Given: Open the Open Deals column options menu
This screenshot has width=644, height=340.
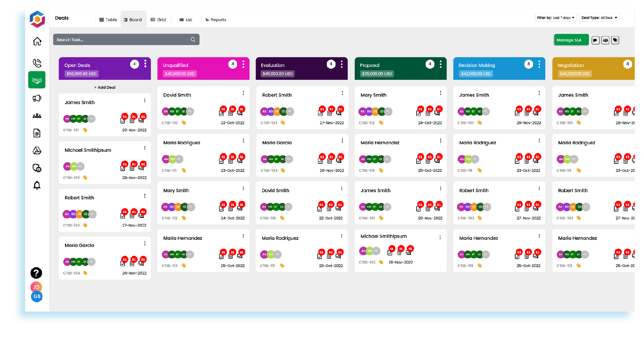Looking at the screenshot, I should click(x=145, y=64).
